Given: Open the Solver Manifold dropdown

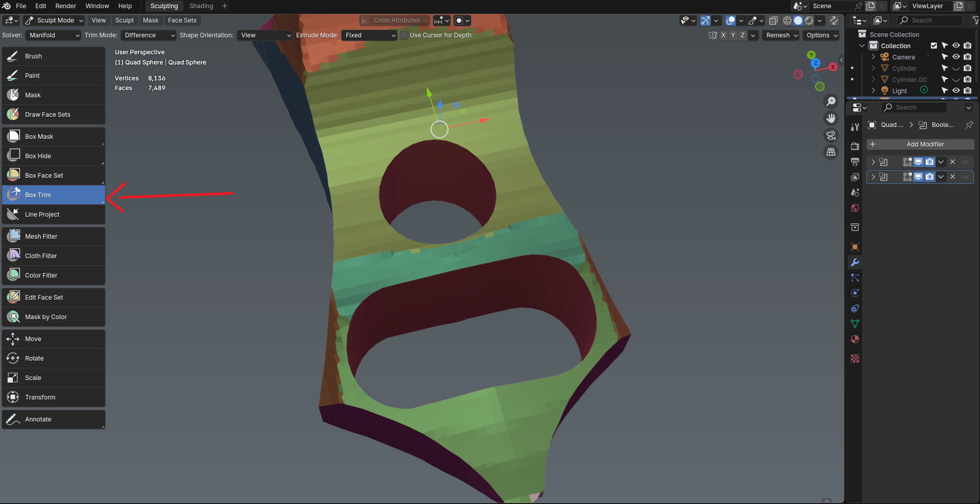Looking at the screenshot, I should tap(54, 35).
